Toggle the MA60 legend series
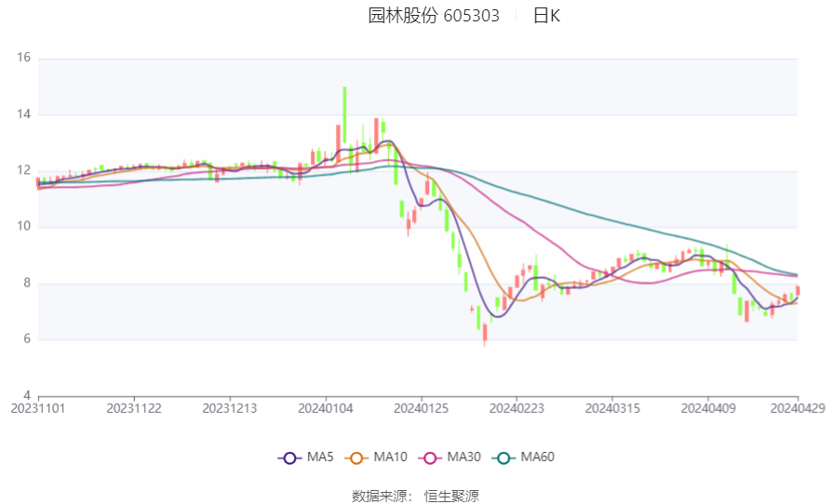 click(x=523, y=458)
